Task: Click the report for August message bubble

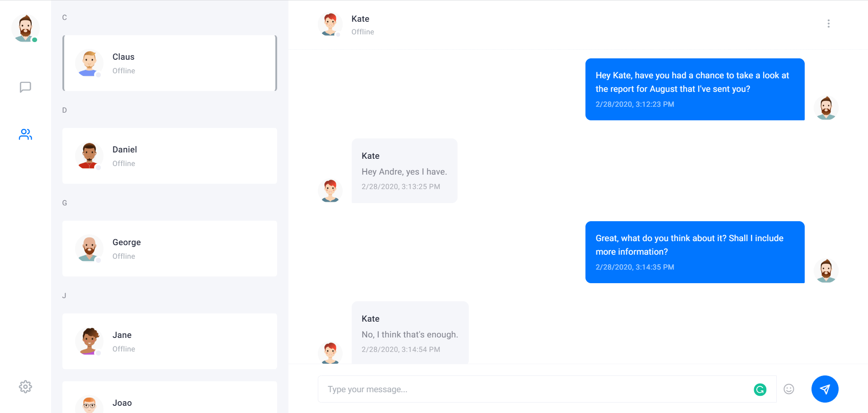Action: pos(695,89)
